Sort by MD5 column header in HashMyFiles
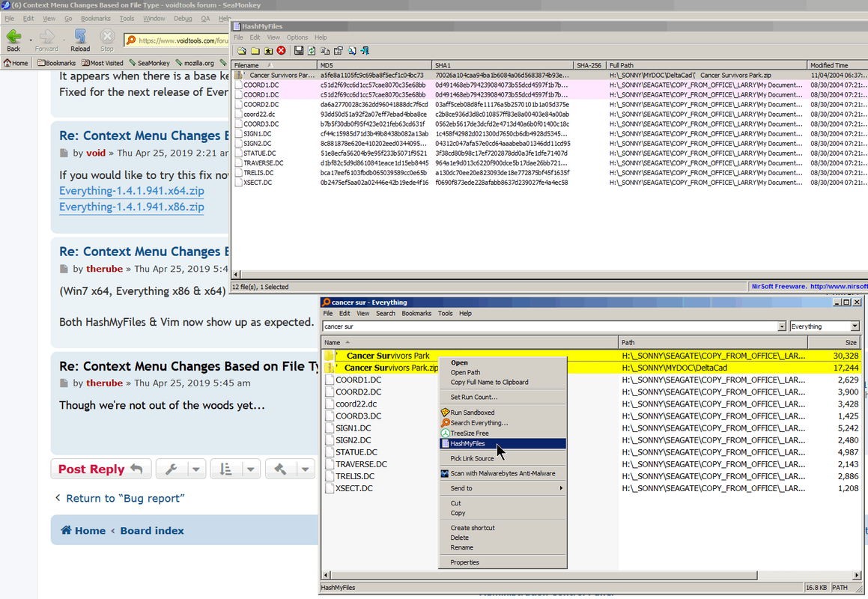 pyautogui.click(x=374, y=65)
